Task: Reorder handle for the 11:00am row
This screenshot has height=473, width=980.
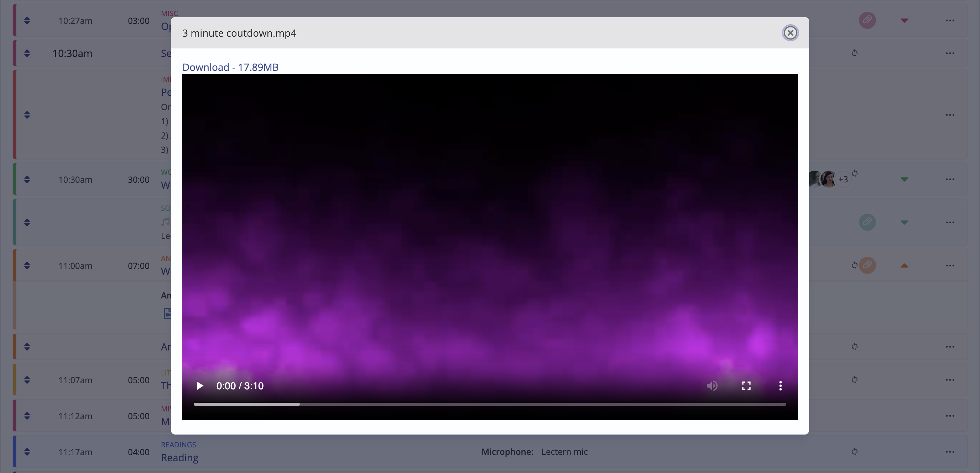Action: coord(27,266)
